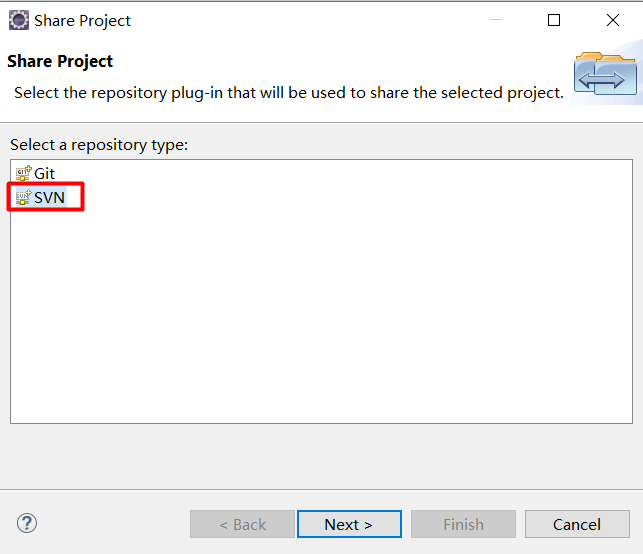This screenshot has width=643, height=554.
Task: Click the 'Select a repository type:' label
Action: click(x=99, y=145)
